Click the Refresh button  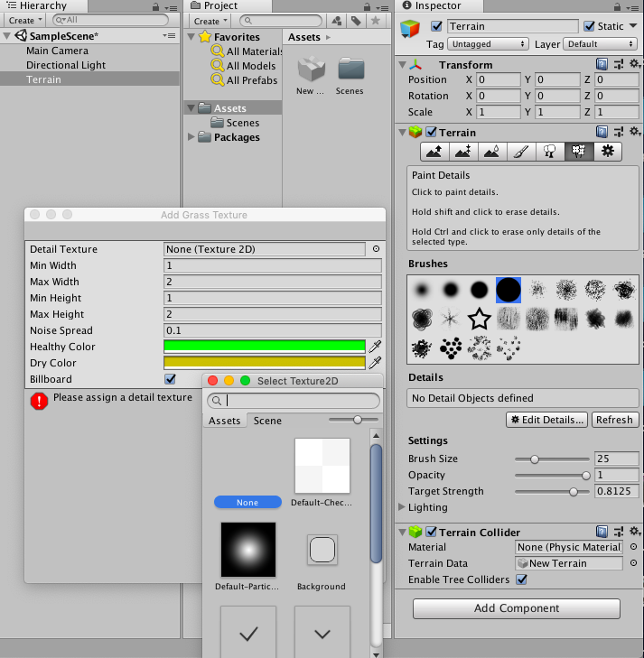[614, 420]
